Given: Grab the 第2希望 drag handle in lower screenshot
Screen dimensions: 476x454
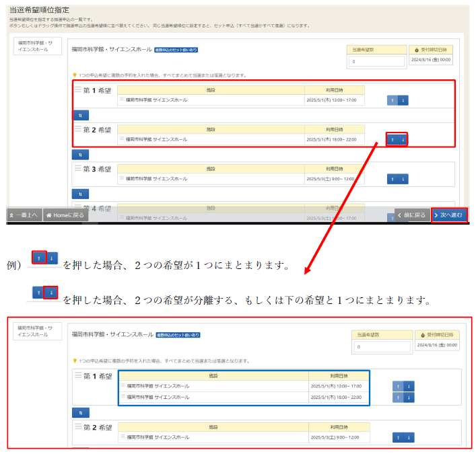Looking at the screenshot, I should [x=78, y=426].
